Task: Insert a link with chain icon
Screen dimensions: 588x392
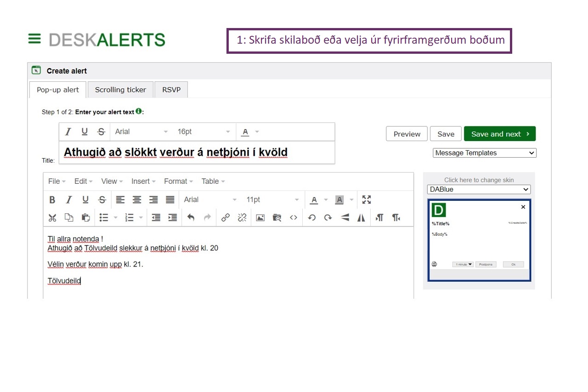Action: pos(226,218)
